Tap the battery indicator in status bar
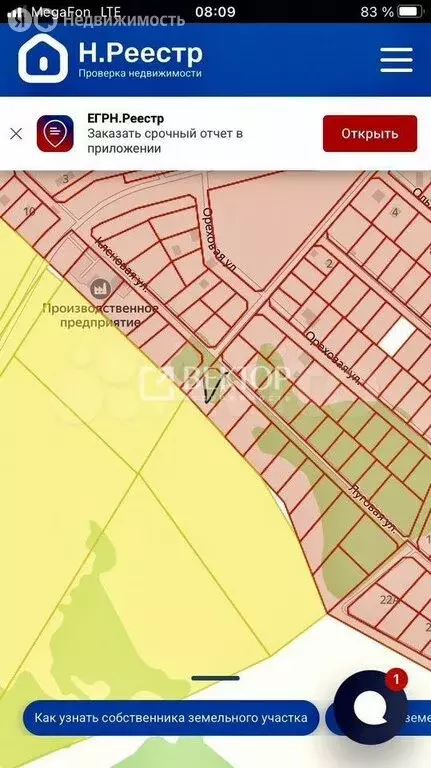Viewport: 431px width, 768px height. point(411,11)
